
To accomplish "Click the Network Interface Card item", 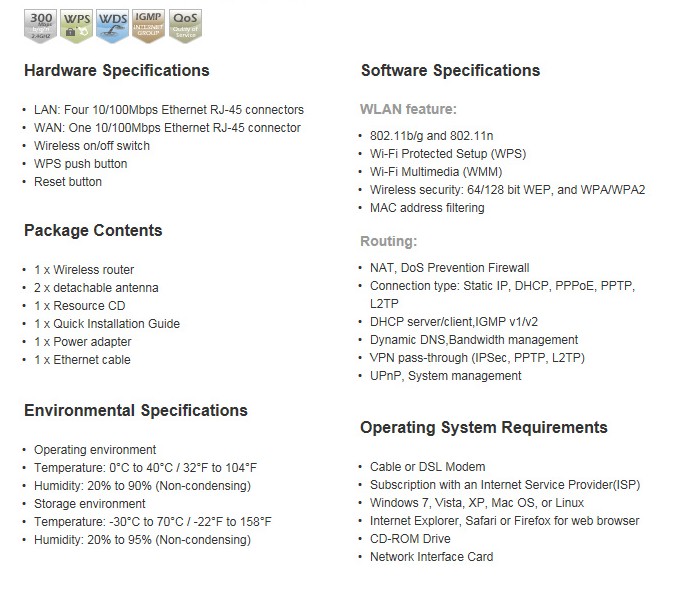I will click(x=431, y=557).
